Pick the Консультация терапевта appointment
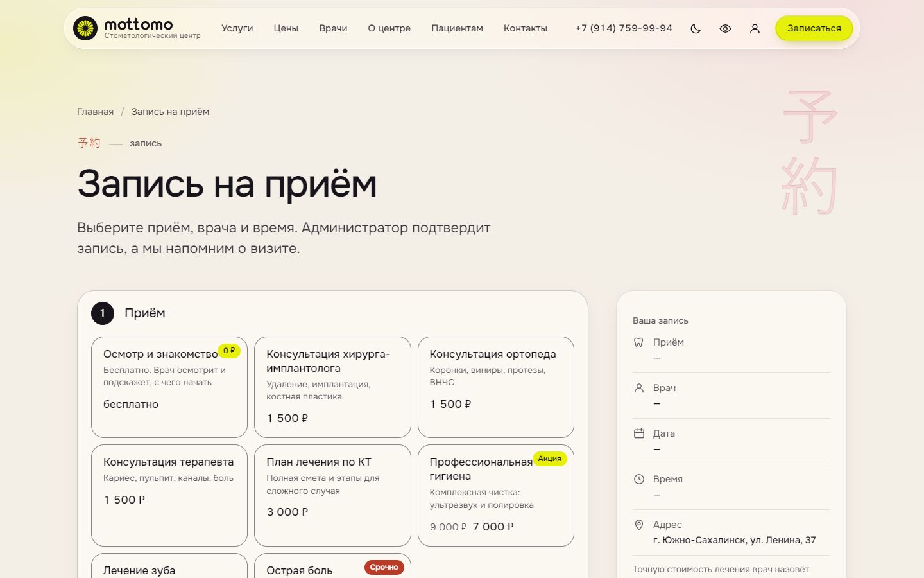 tap(169, 495)
